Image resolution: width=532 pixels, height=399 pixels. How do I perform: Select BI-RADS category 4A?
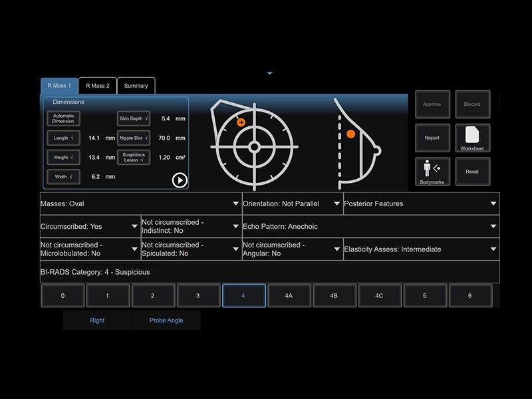[289, 295]
